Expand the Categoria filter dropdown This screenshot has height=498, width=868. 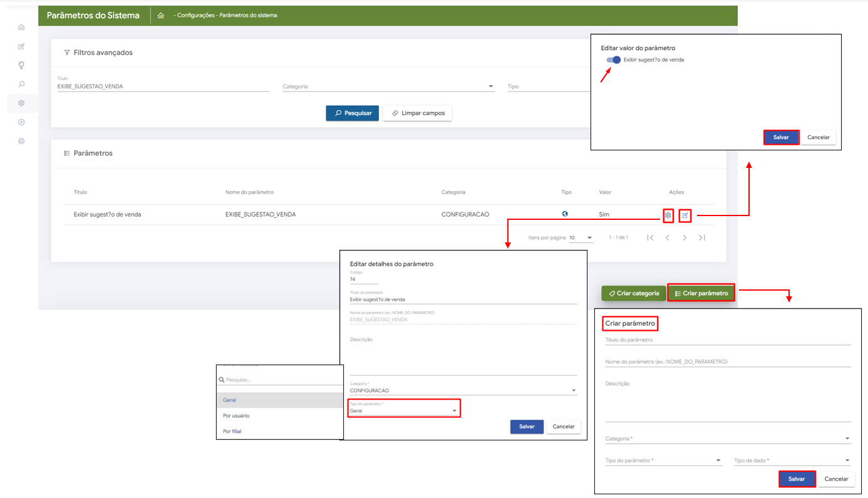click(490, 87)
